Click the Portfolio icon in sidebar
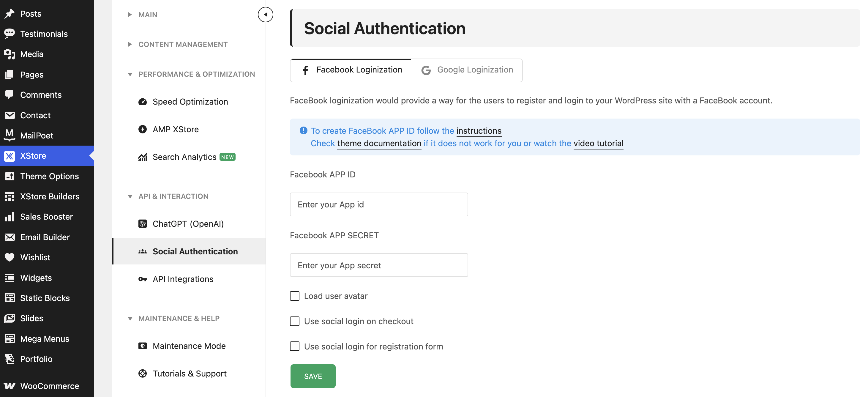Screen dimensions: 868x397 [10, 359]
